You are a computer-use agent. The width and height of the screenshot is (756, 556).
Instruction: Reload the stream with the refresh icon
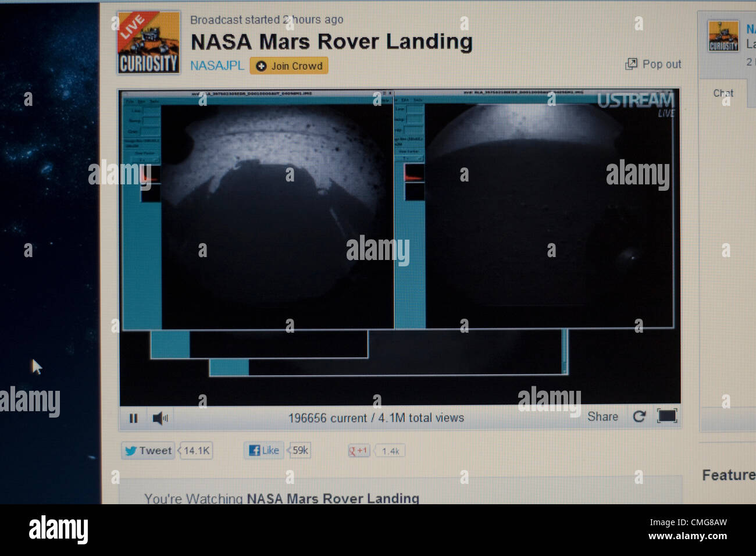(x=639, y=416)
